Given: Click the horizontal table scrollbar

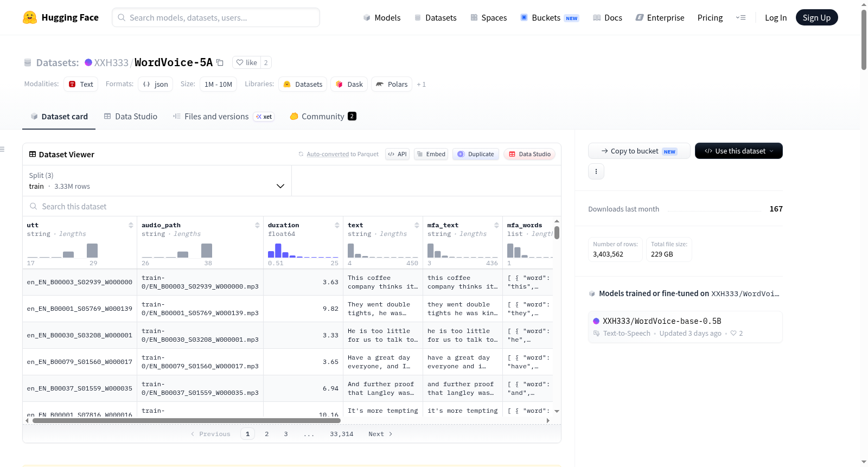Looking at the screenshot, I should pos(186,420).
